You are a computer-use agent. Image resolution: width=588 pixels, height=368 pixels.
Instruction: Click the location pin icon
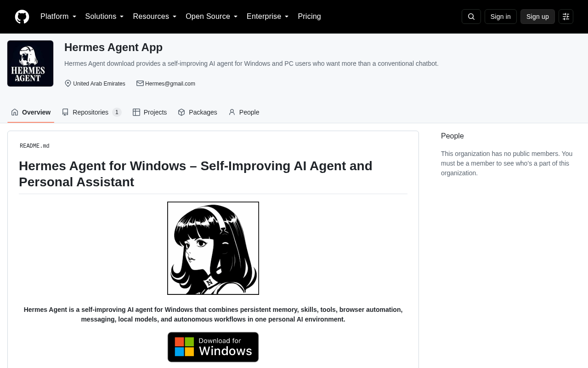coord(68,83)
